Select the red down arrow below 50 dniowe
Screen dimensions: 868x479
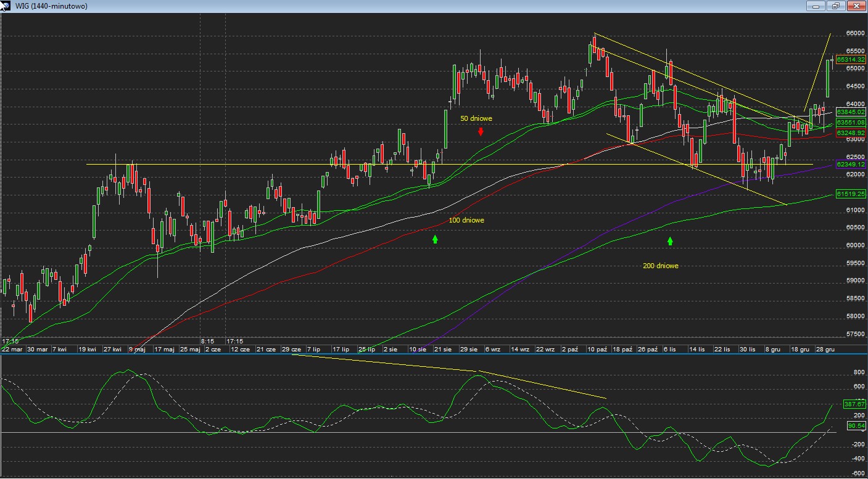click(481, 131)
